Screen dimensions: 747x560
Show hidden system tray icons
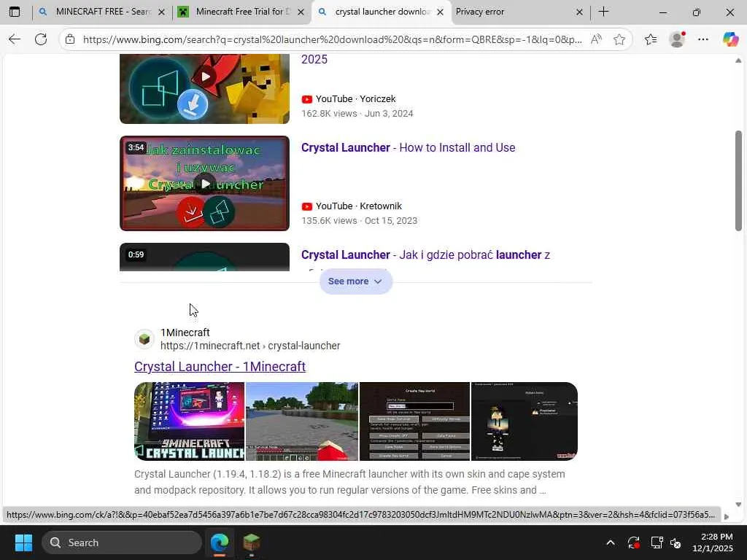(611, 542)
